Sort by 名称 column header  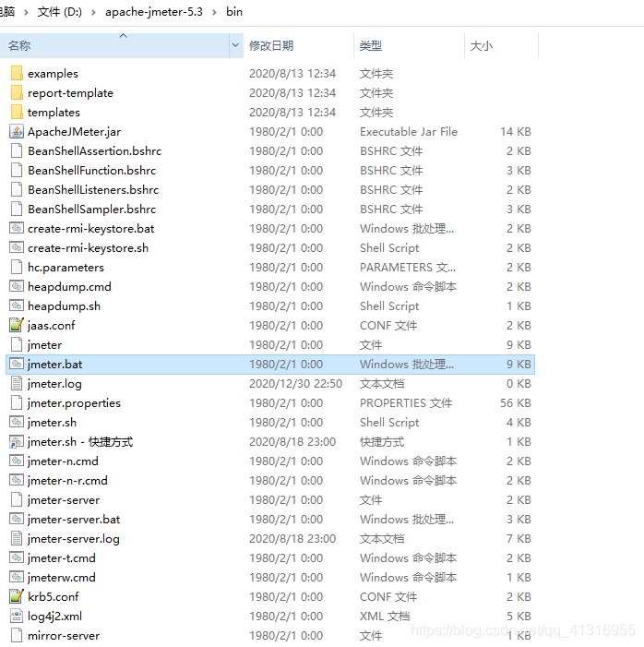pos(114,45)
